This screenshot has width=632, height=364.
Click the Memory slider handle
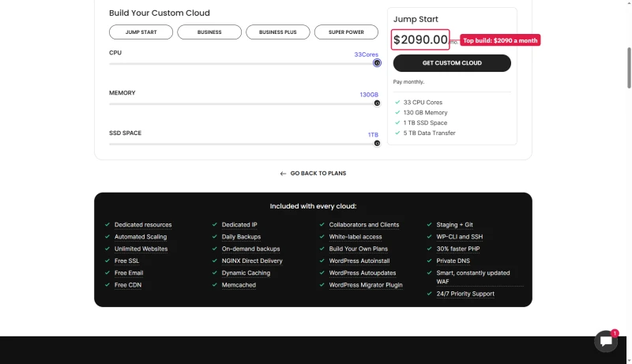(377, 103)
